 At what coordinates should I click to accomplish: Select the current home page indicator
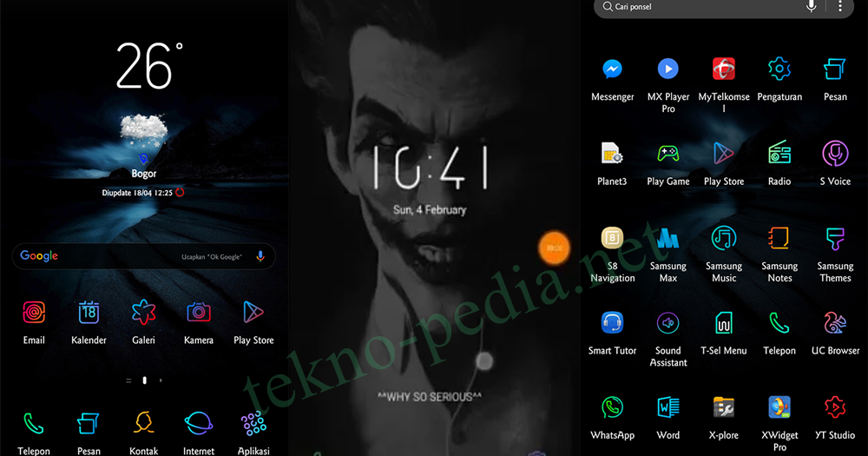pos(144,380)
